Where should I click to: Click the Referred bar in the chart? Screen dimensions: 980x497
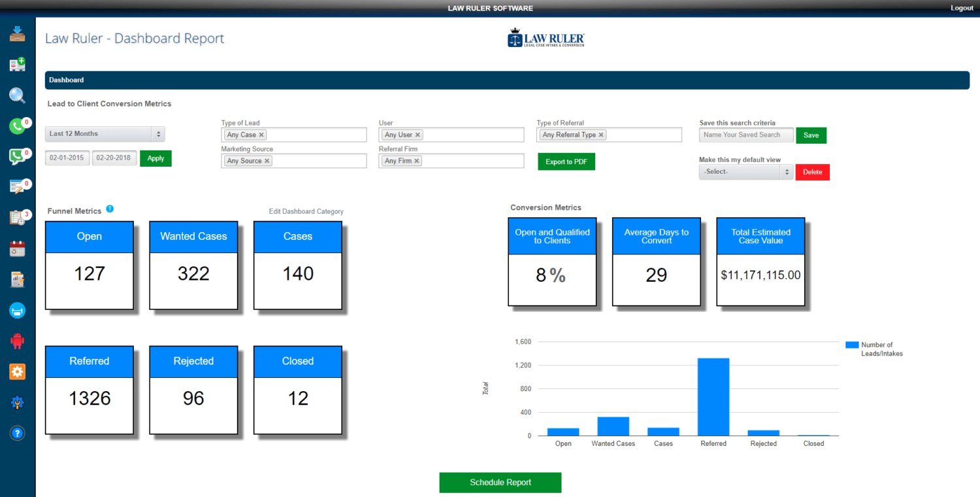[713, 397]
